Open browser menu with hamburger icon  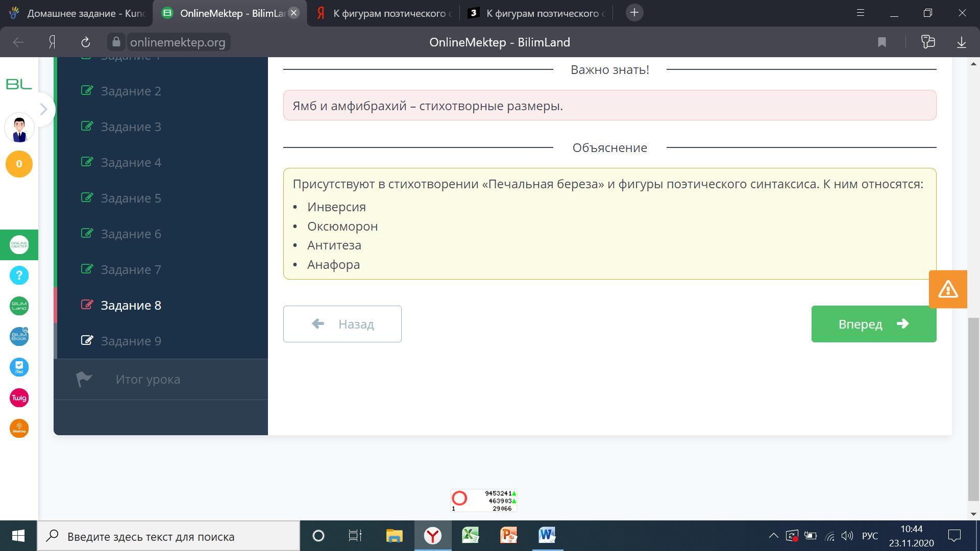tap(860, 13)
